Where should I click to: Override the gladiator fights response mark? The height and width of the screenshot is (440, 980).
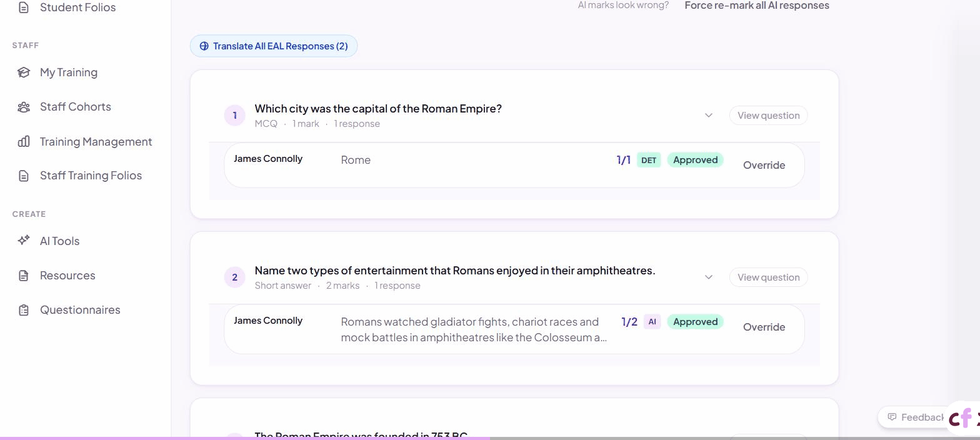pos(764,327)
